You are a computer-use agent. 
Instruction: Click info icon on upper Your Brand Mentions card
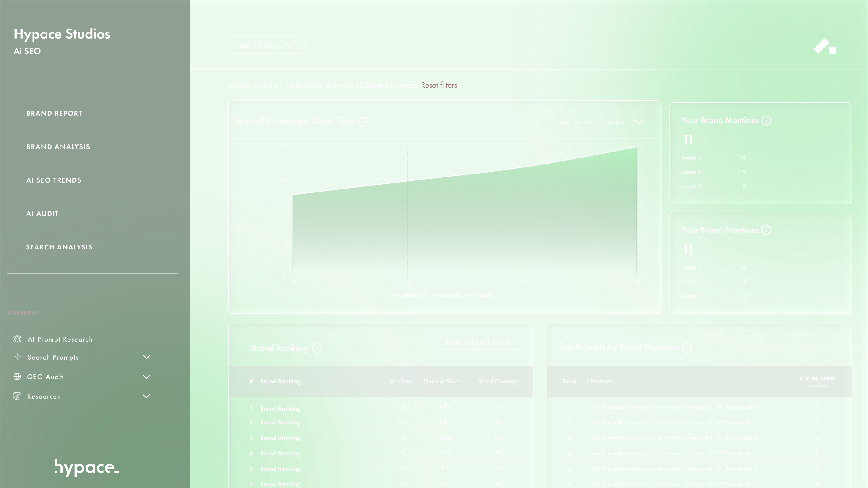[766, 120]
